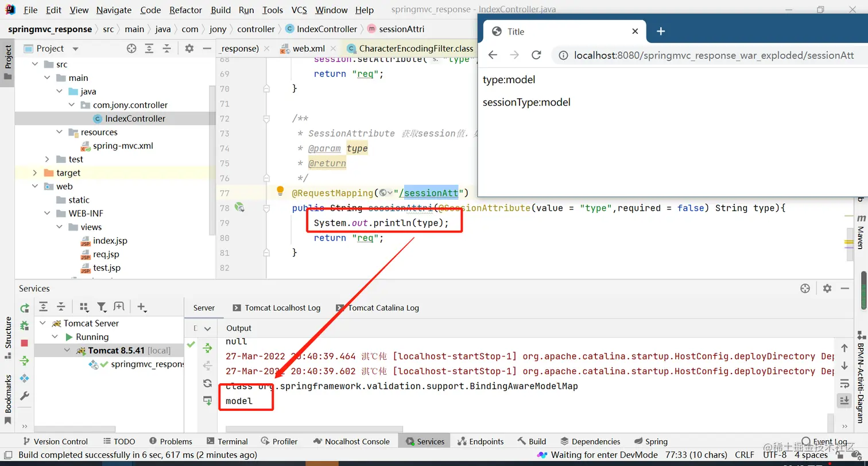Open the Endpoints tool window
This screenshot has width=868, height=466.
pyautogui.click(x=480, y=441)
